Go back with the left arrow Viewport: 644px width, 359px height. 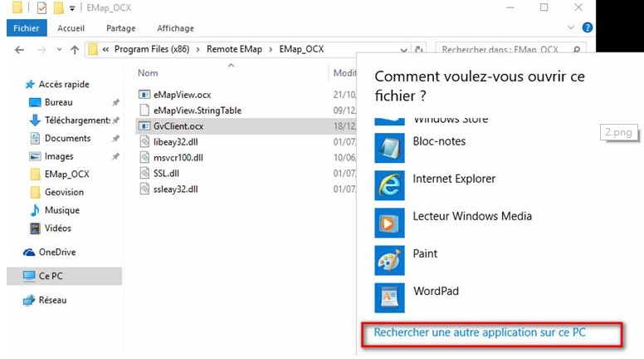19,50
